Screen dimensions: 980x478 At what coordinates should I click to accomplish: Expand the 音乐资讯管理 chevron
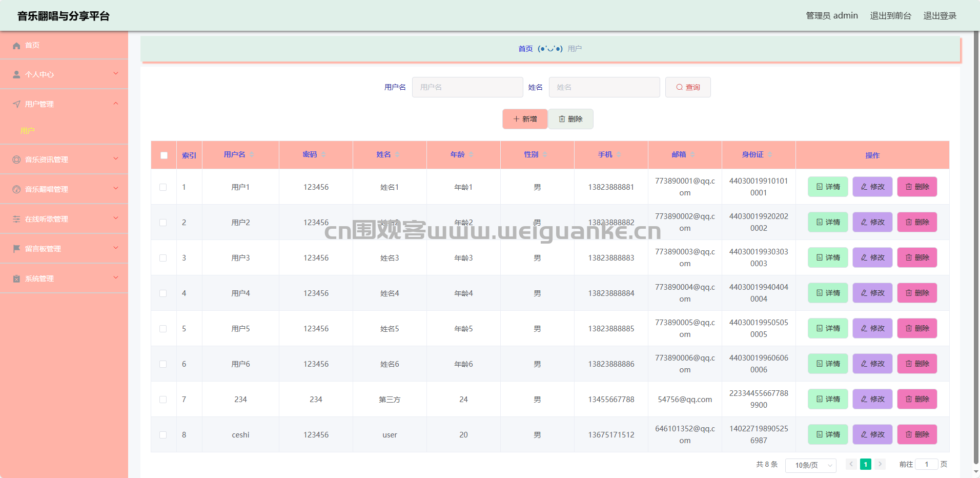coord(116,159)
